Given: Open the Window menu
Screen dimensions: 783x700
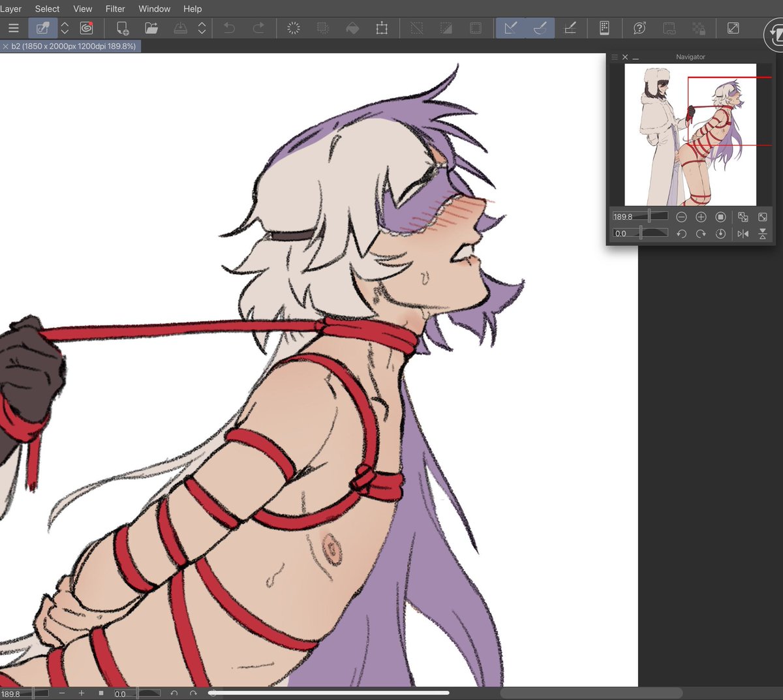Looking at the screenshot, I should point(155,8).
